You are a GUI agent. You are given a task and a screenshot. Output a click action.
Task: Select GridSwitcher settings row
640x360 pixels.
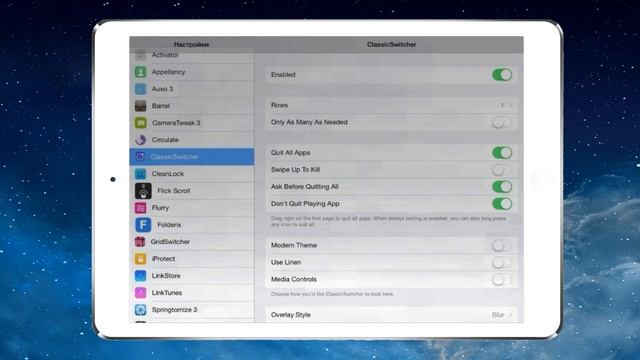[192, 242]
